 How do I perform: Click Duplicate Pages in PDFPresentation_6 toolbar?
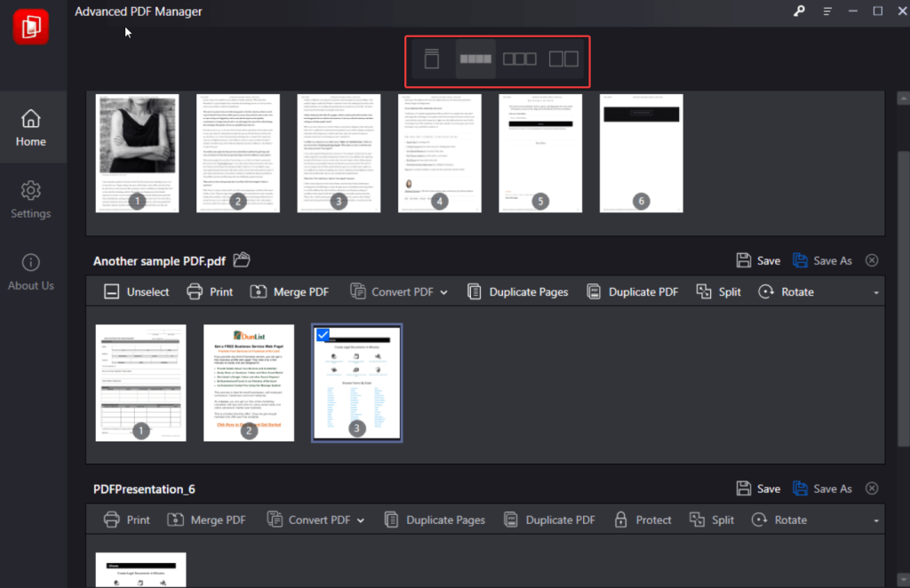pyautogui.click(x=435, y=520)
